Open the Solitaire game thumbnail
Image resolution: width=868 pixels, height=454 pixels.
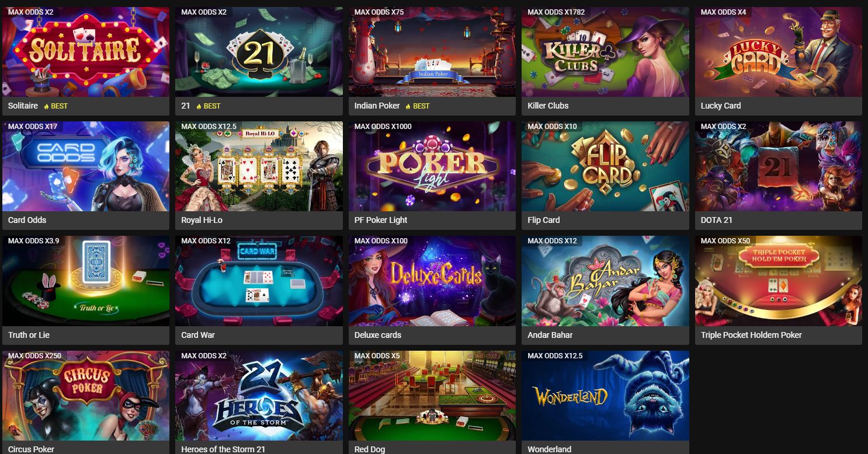pyautogui.click(x=86, y=52)
